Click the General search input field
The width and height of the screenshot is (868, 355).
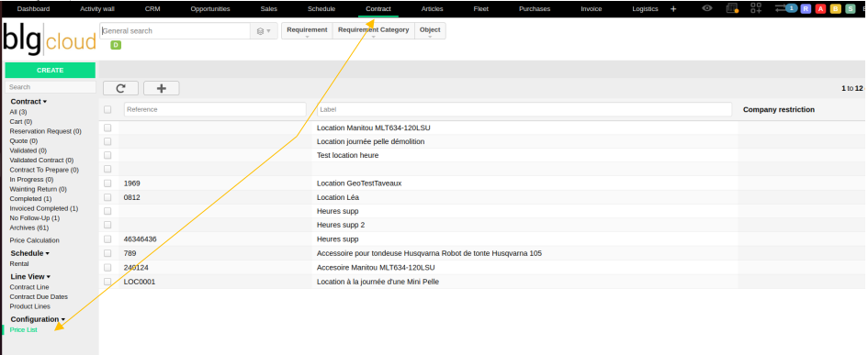(175, 31)
